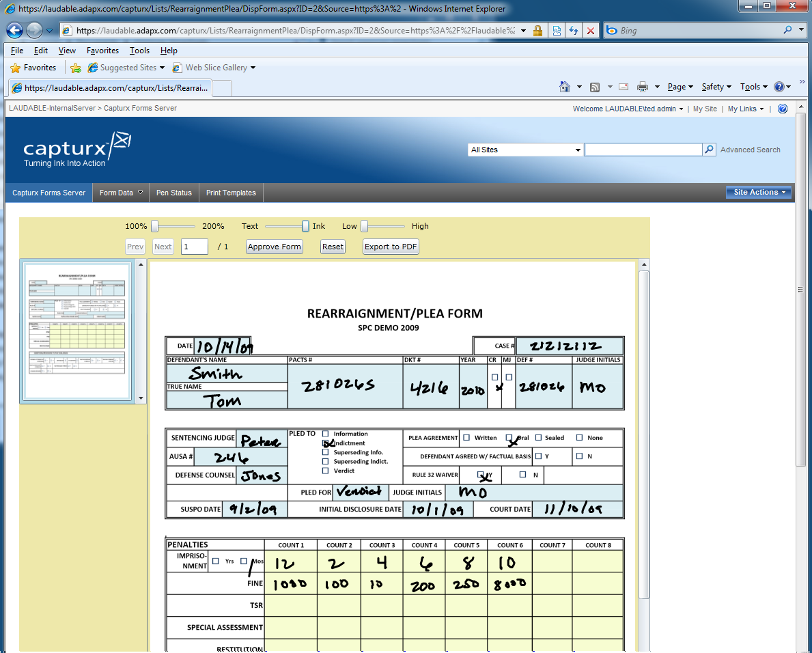Screen dimensions: 812x653
Task: Check the Yrs imprisonment checkbox
Action: click(215, 561)
